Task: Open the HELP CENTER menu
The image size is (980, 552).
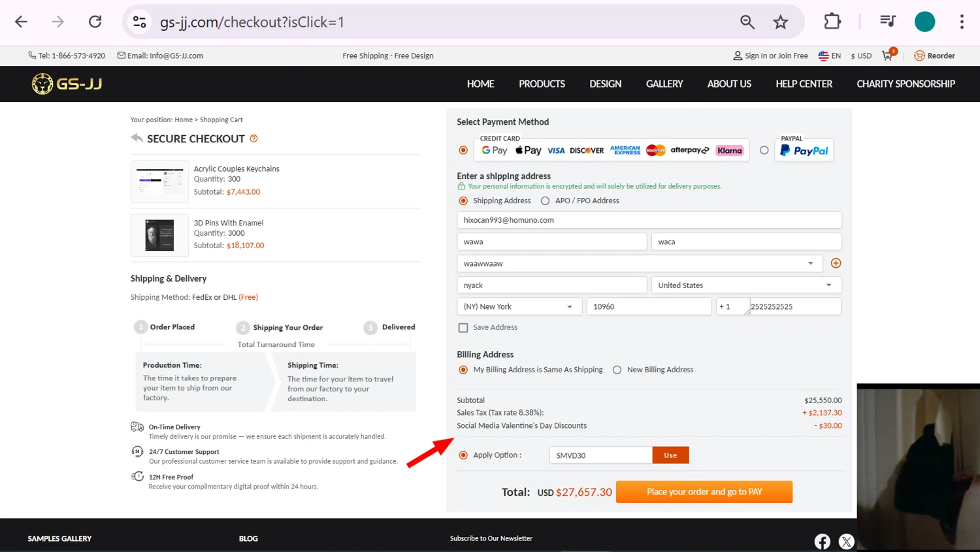Action: coord(804,84)
